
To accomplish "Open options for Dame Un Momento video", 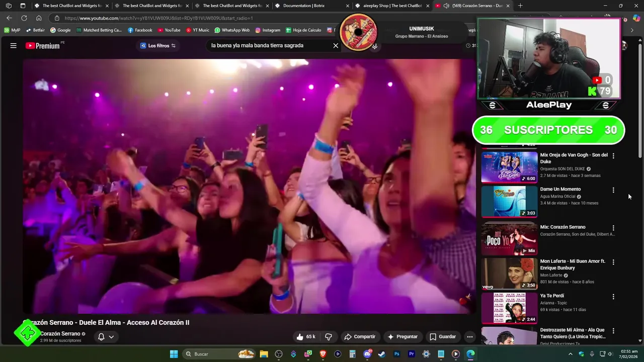I will pyautogui.click(x=613, y=190).
